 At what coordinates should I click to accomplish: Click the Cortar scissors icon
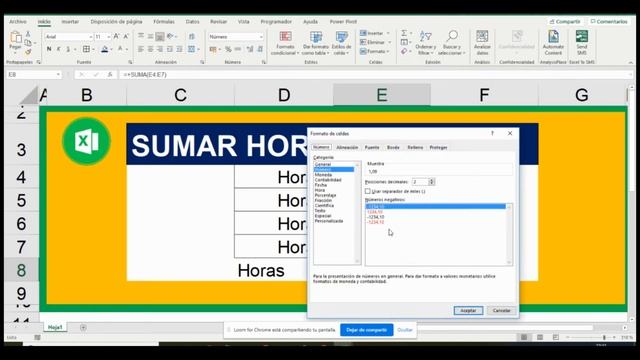click(x=28, y=34)
